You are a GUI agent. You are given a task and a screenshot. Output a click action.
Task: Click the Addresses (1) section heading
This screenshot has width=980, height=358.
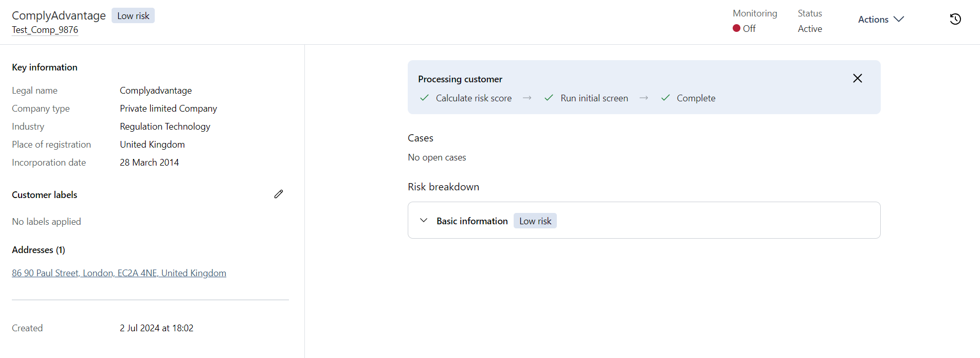pos(39,250)
